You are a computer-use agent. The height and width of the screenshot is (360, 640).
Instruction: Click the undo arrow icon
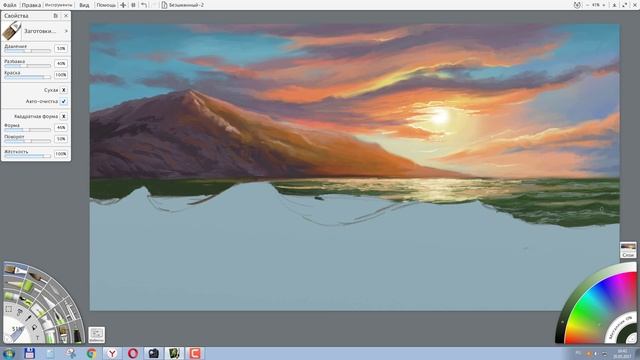(x=144, y=5)
